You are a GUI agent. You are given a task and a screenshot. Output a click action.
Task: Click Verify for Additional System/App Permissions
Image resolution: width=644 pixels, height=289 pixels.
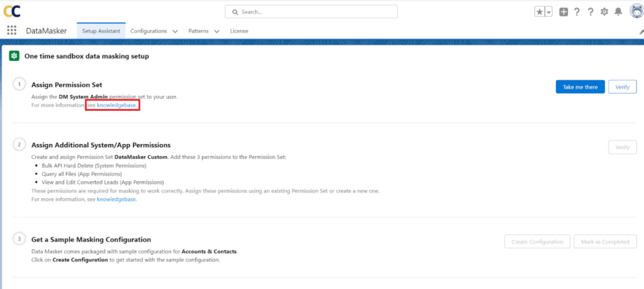[622, 147]
